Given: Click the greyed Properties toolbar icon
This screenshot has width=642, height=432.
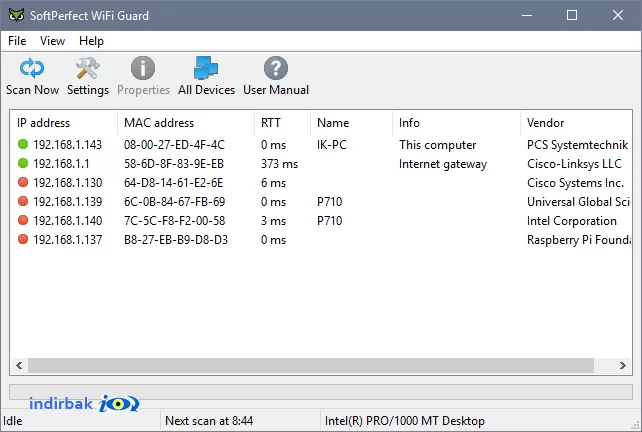Looking at the screenshot, I should pyautogui.click(x=143, y=68).
